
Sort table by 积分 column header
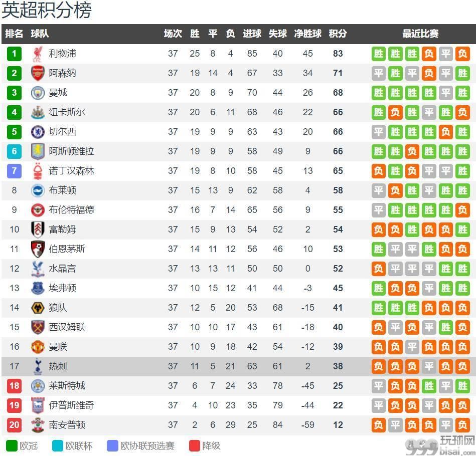[338, 34]
